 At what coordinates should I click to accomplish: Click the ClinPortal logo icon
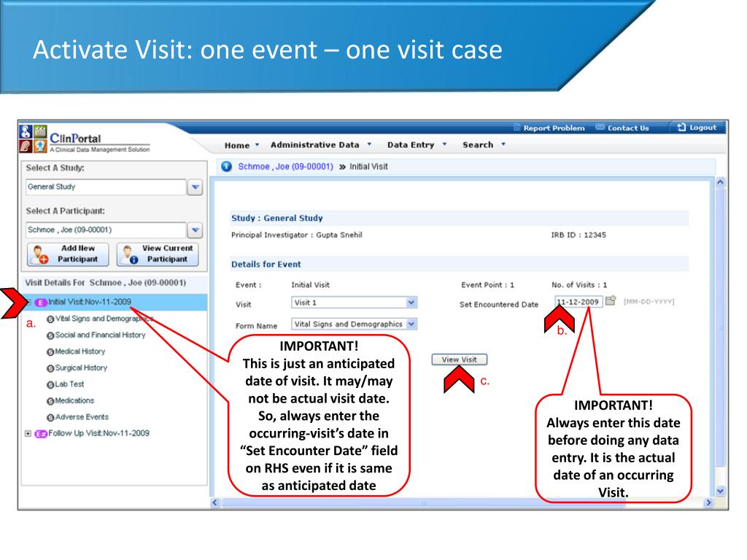tap(34, 139)
